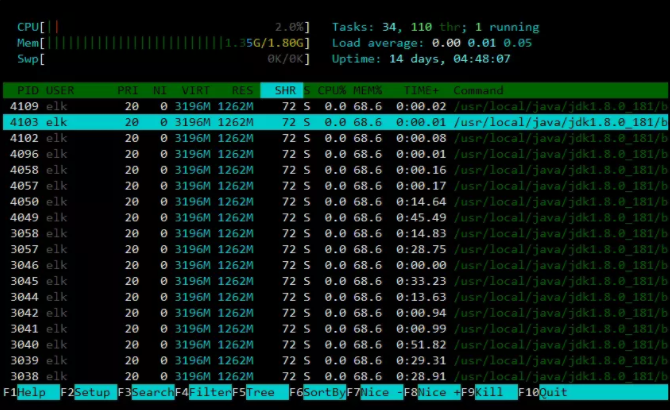Select process row PID 3057

click(335, 249)
